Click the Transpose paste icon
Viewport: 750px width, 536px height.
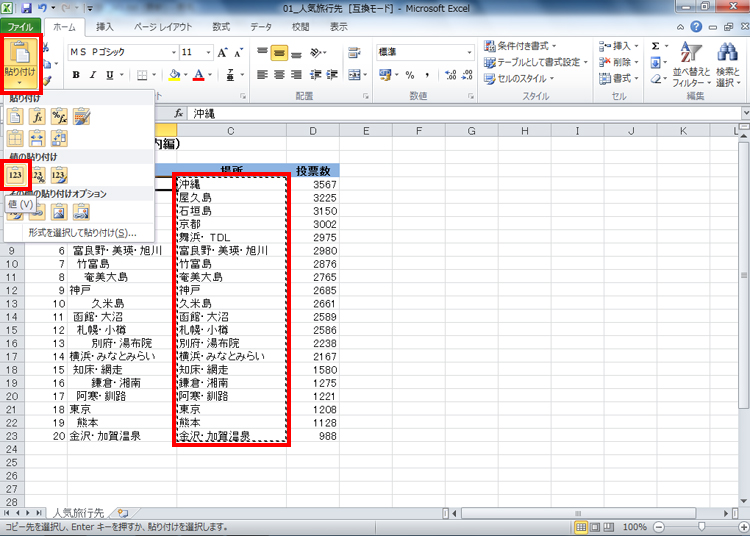tap(59, 138)
